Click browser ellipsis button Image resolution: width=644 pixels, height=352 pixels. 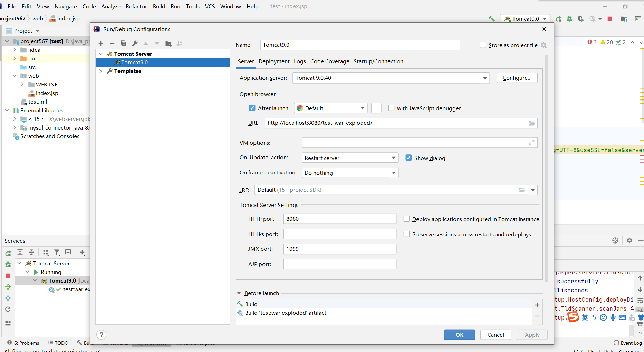tap(376, 108)
